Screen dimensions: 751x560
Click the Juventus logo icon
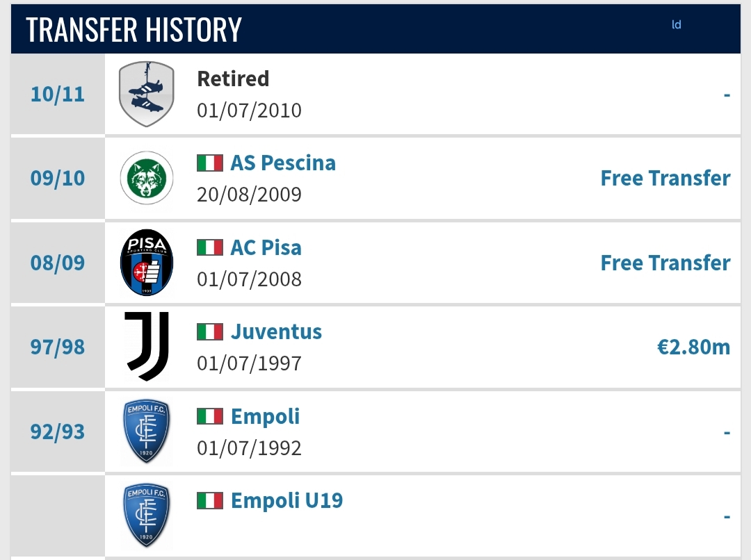147,346
